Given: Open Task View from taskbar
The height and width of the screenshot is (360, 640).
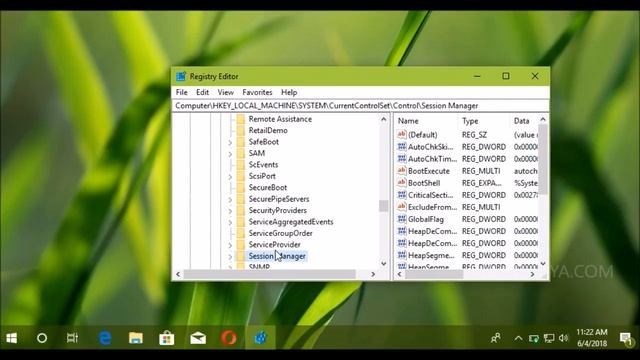Looking at the screenshot, I should (x=72, y=338).
